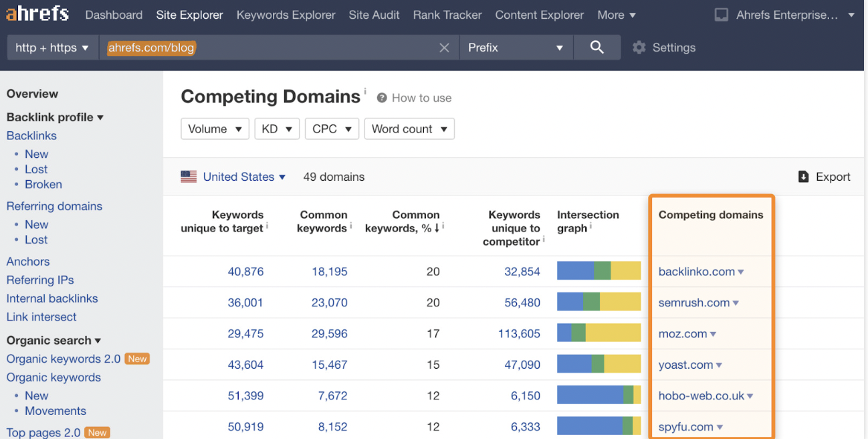This screenshot has width=868, height=439.
Task: Open Link intersect in the sidebar
Action: pos(41,317)
